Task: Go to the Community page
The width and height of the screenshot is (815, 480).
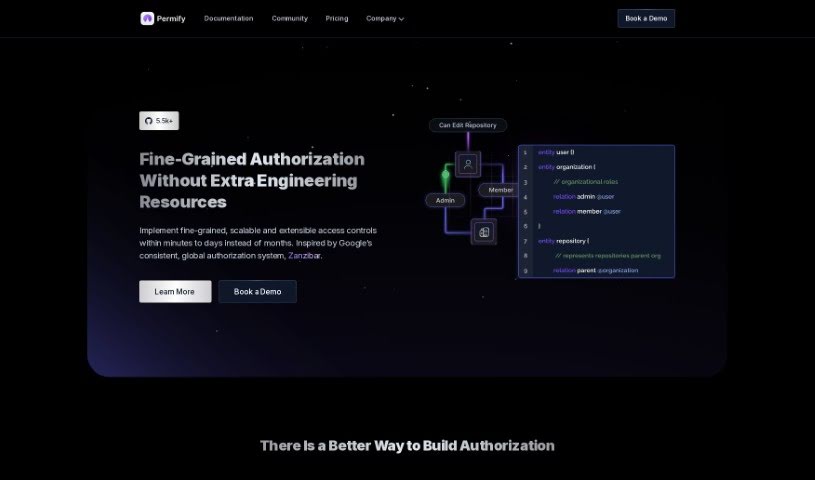Action: click(290, 18)
